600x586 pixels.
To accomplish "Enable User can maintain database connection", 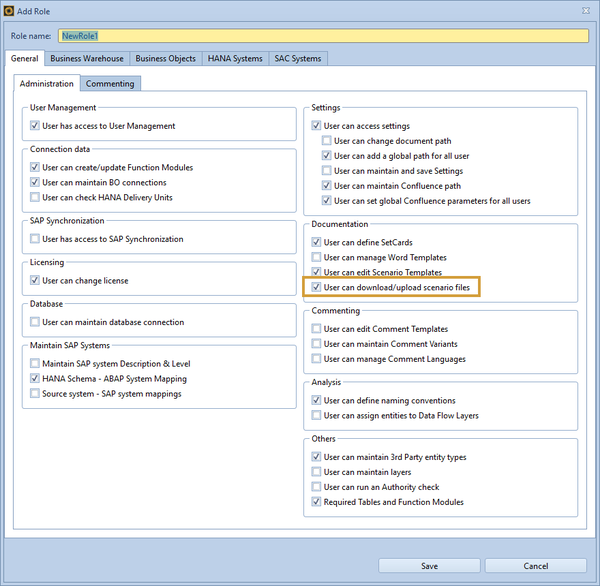I will (x=36, y=322).
